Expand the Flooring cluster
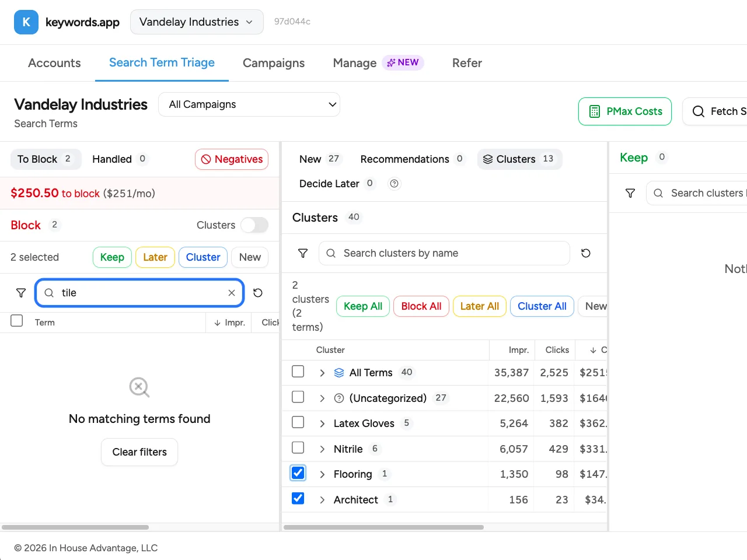This screenshot has height=560, width=747. 322,474
